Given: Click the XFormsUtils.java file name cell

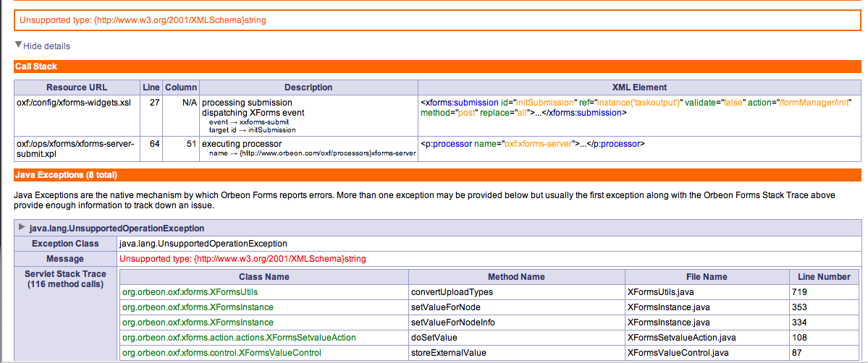Looking at the screenshot, I should tap(662, 292).
